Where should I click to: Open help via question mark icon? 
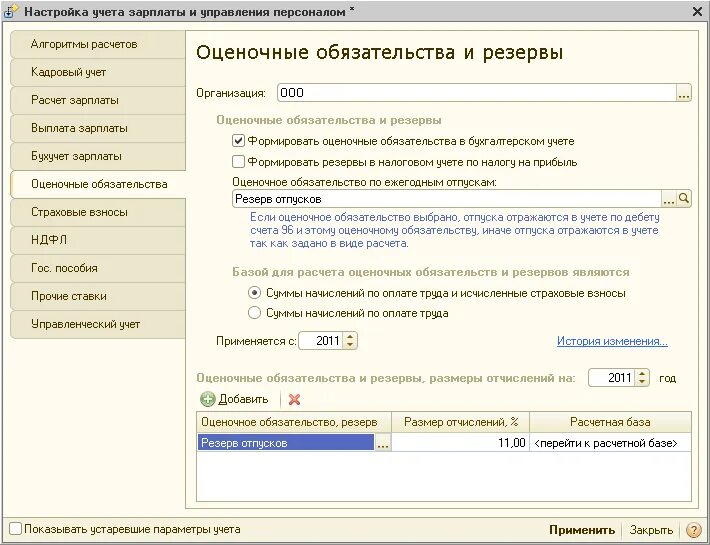coord(693,530)
